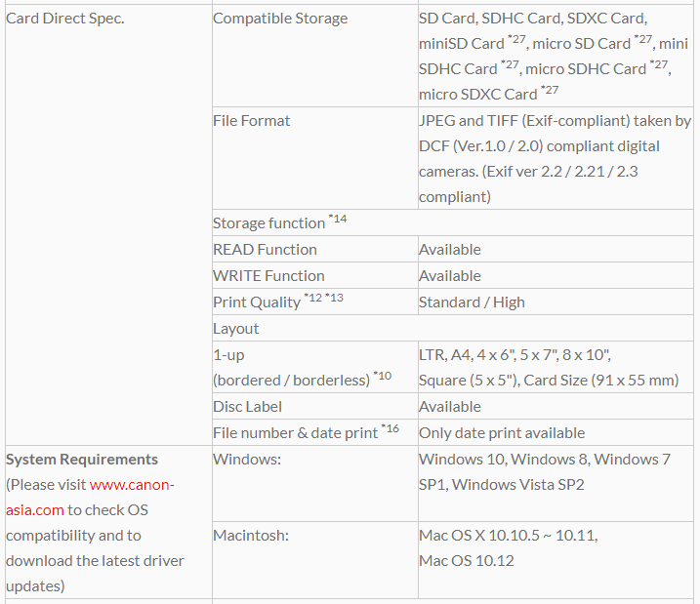Click the "Macintosh:" label cell
Viewport: 700px width, 604px height.
coord(251,536)
